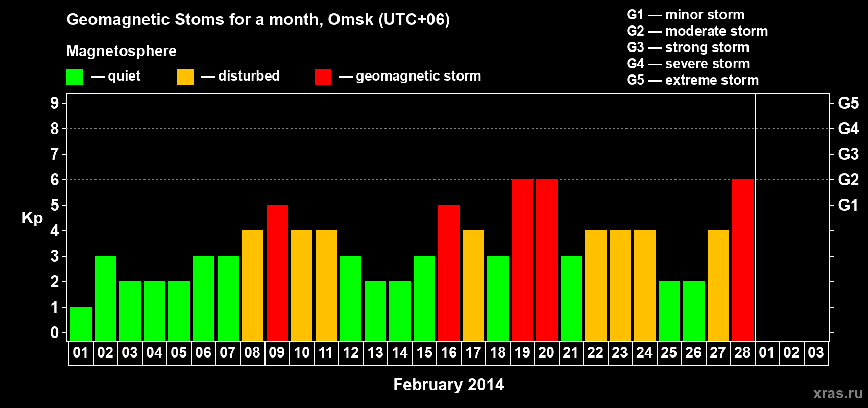Click the right-axis label G5

[x=849, y=103]
